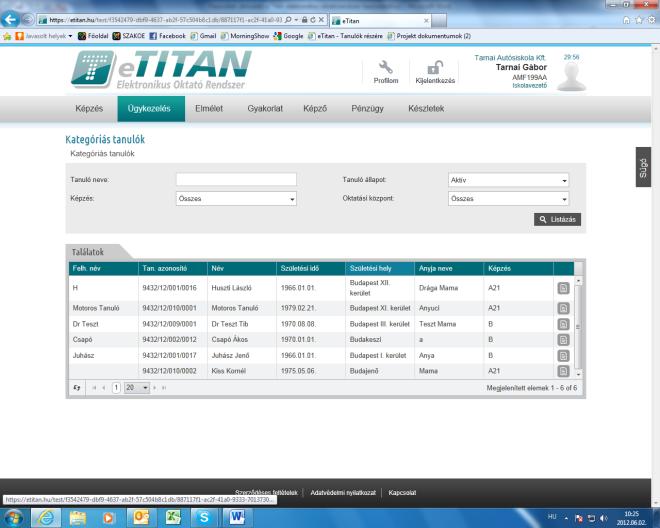Click the page number field
Image resolution: width=660 pixels, height=528 pixels.
[116, 387]
